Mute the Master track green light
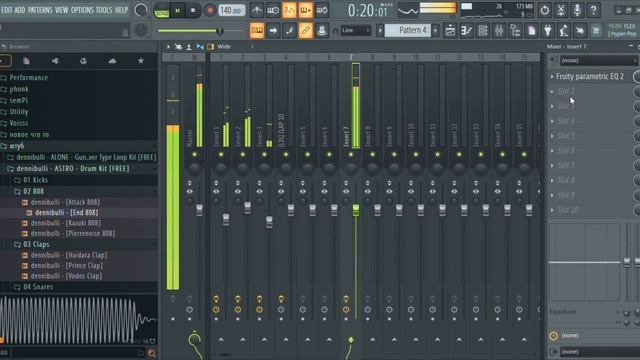This screenshot has width=640, height=360. 194,155
